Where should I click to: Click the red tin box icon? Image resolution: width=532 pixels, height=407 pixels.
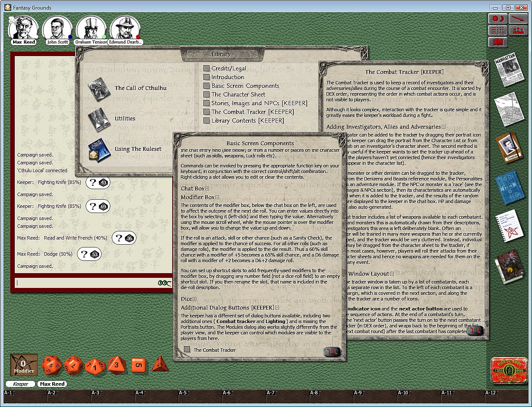[509, 371]
